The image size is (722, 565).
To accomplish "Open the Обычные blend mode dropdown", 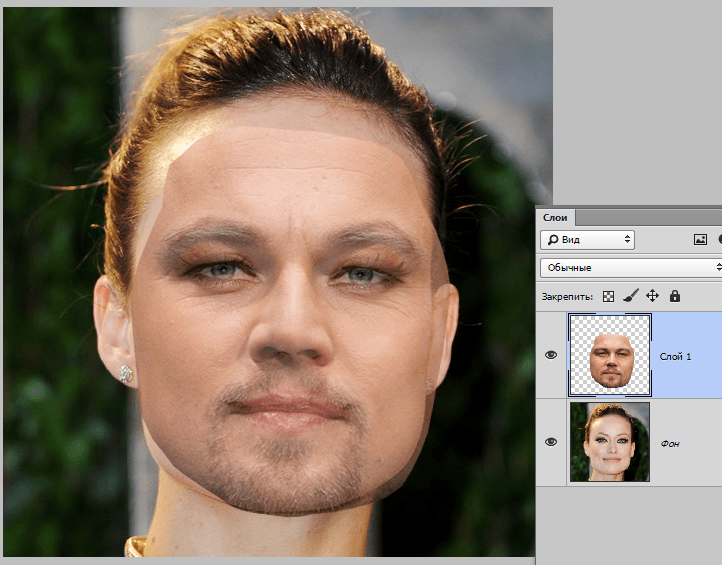I will pyautogui.click(x=631, y=268).
